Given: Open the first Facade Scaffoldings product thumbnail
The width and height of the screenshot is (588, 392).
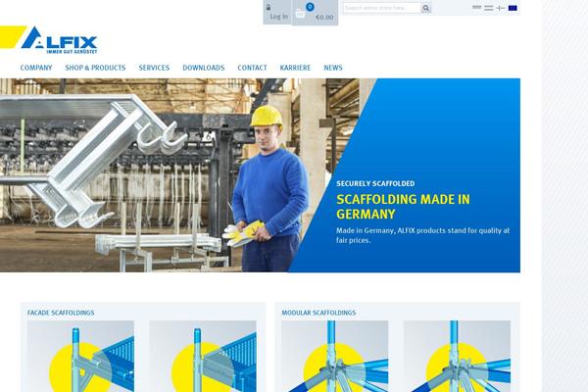Looking at the screenshot, I should point(80,356).
